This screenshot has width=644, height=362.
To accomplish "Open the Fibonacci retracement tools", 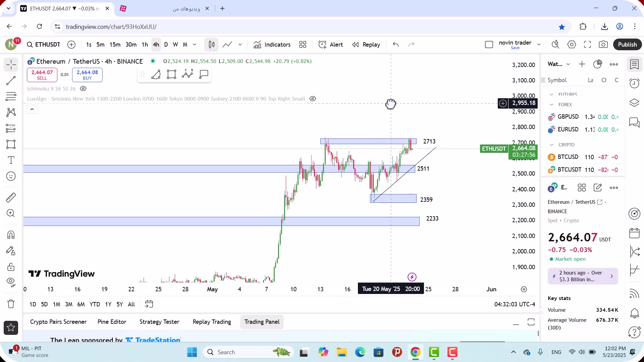I will tap(11, 97).
